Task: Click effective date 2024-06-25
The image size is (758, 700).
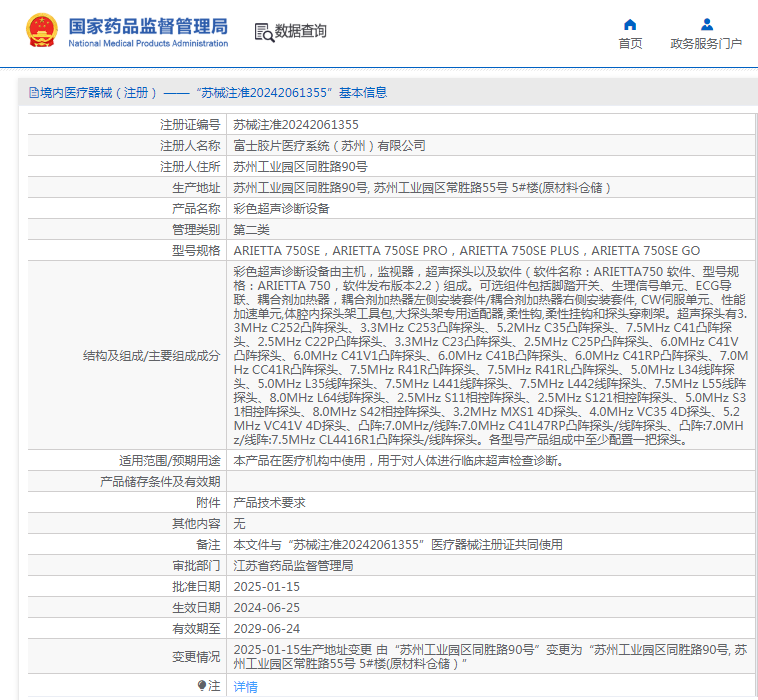Action: coord(267,608)
